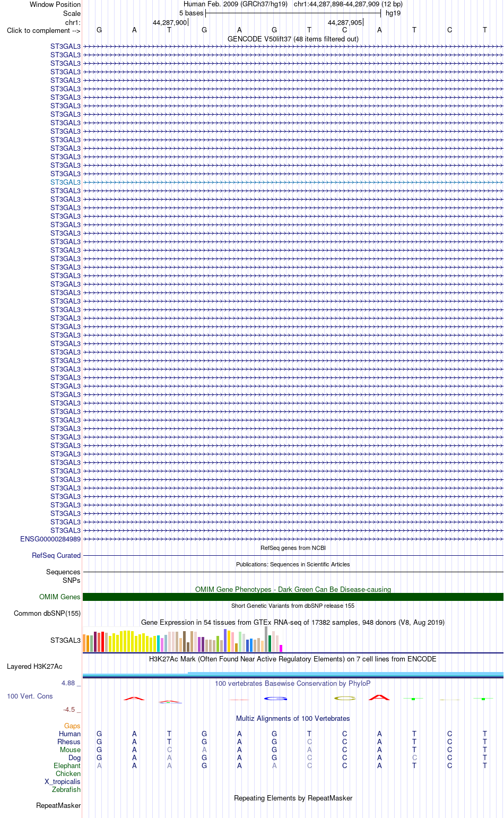This screenshot has height=818, width=504.
Task: Select the Chicken alignment row label
Action: 68,773
